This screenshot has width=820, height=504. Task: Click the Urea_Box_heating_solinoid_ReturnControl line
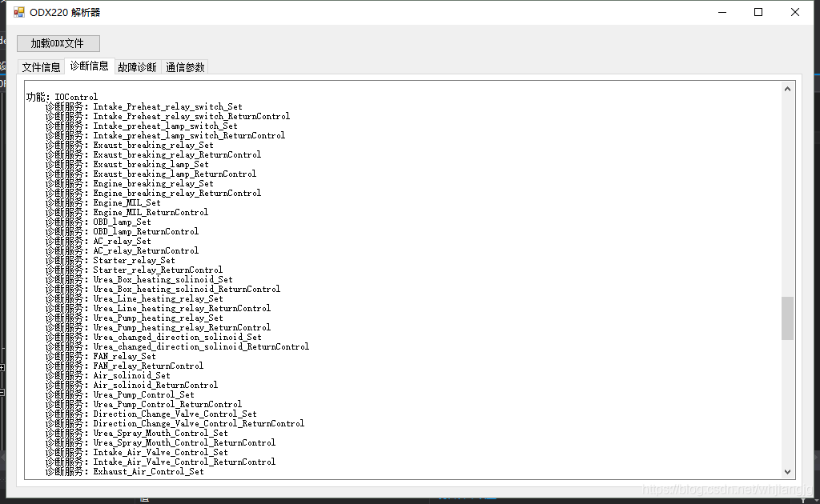[x=163, y=290]
